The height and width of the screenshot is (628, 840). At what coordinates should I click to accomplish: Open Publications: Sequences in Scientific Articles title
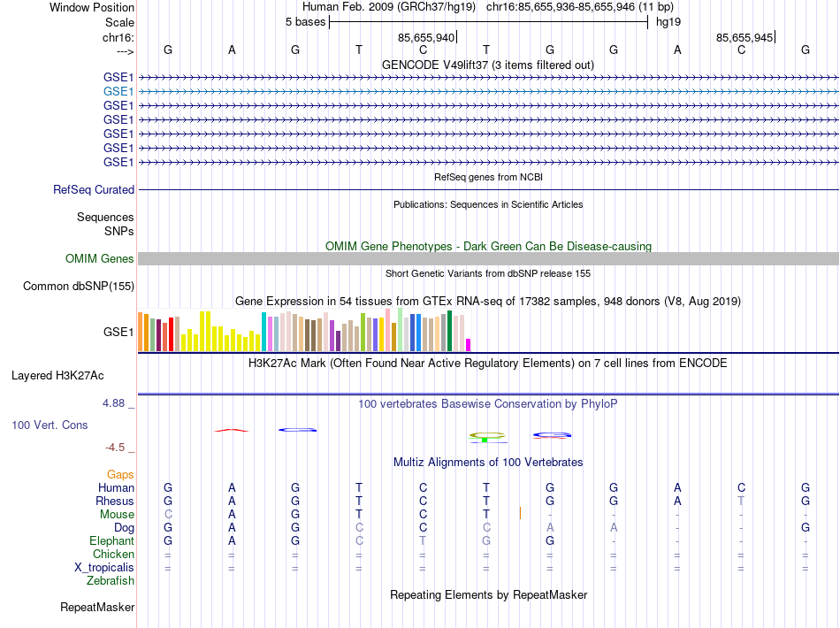pos(488,204)
